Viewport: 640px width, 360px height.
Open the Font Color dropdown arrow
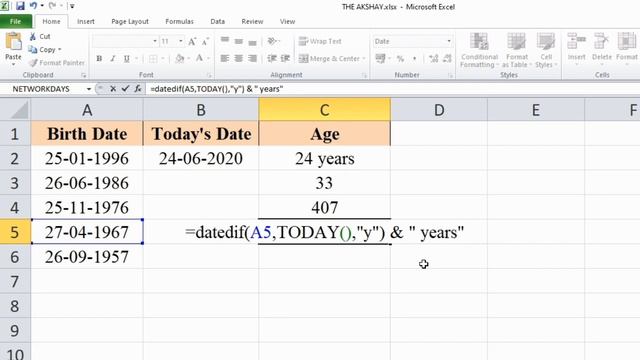(209, 59)
